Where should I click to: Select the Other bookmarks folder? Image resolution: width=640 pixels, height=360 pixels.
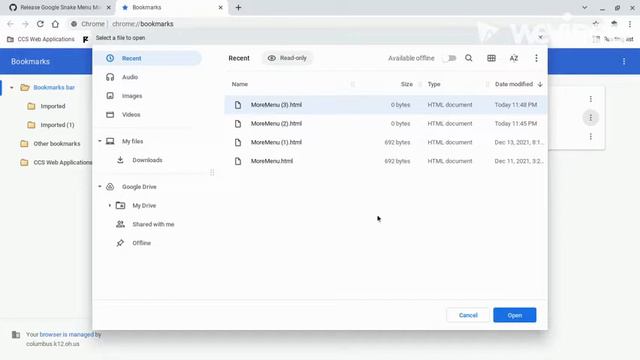coord(57,144)
